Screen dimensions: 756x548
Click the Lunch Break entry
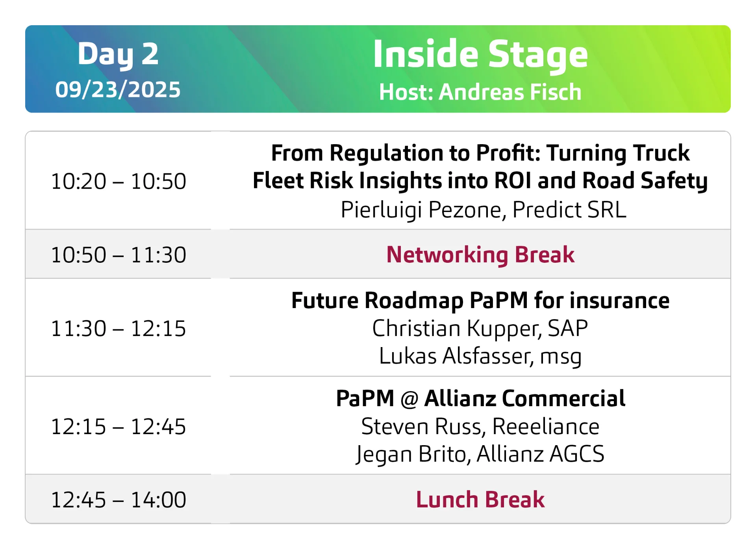point(480,500)
